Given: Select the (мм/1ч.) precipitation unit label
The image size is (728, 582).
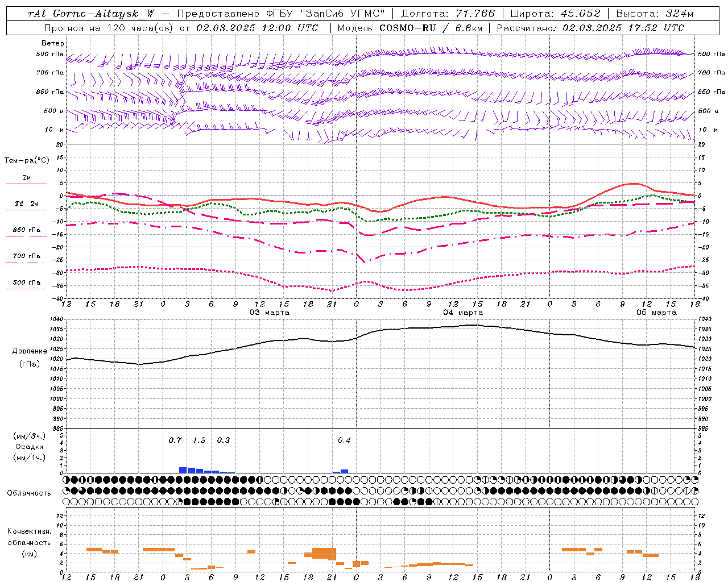Looking at the screenshot, I should click(29, 458).
